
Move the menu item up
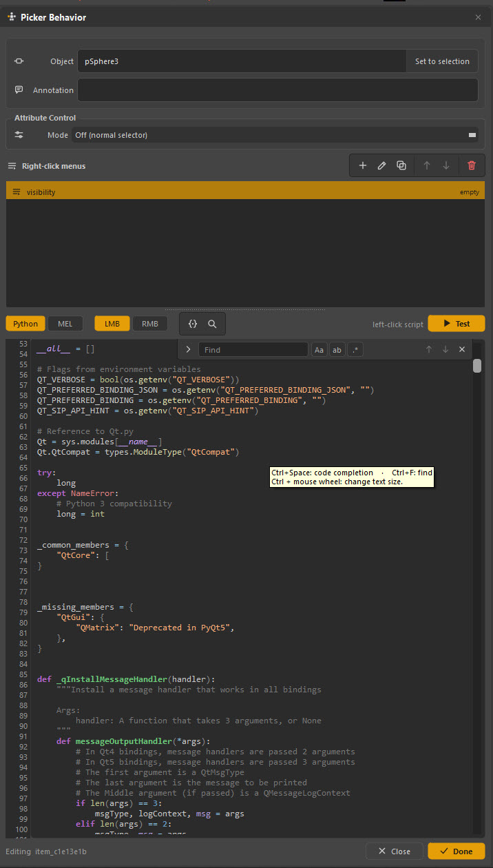427,165
